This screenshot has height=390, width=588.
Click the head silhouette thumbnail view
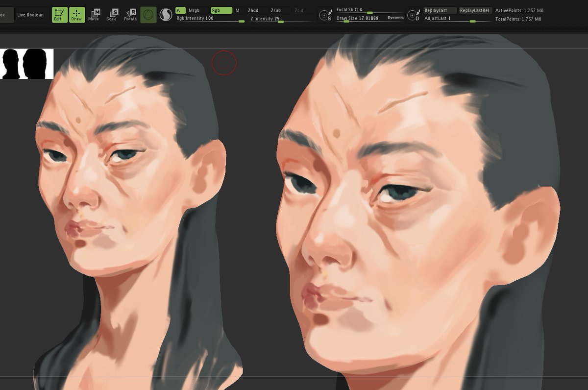pos(27,64)
